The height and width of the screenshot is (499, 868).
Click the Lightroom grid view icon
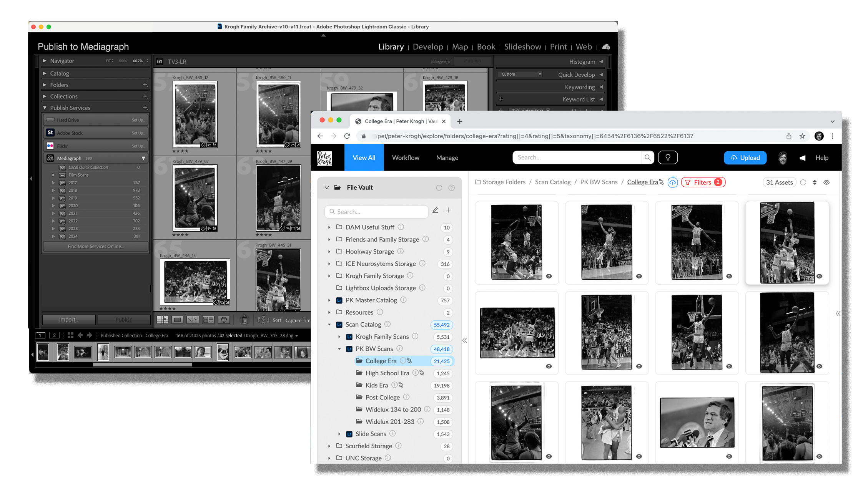pos(162,320)
